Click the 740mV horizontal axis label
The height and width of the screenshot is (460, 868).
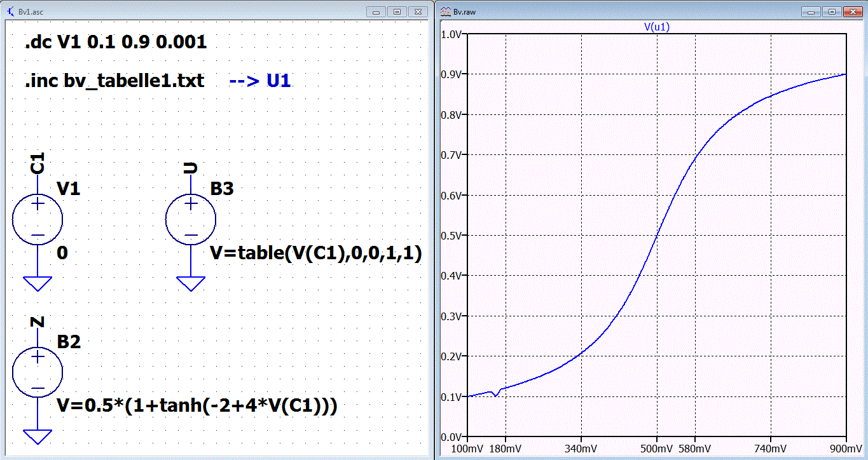click(x=771, y=449)
